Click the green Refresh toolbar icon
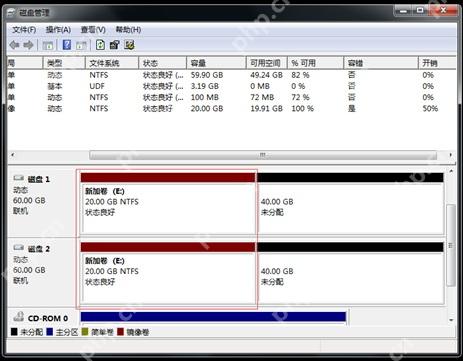Screen dimensions: 463x361 (100, 45)
